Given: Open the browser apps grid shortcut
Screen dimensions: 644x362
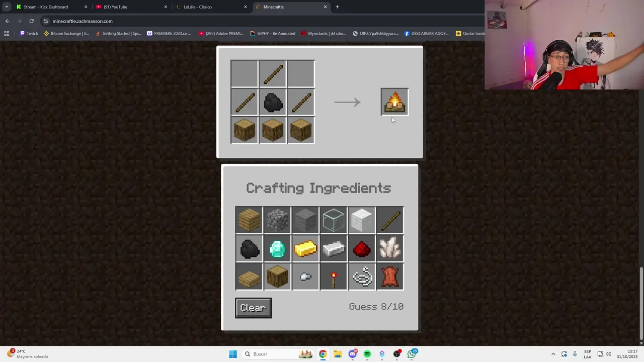Looking at the screenshot, I should click(7, 34).
